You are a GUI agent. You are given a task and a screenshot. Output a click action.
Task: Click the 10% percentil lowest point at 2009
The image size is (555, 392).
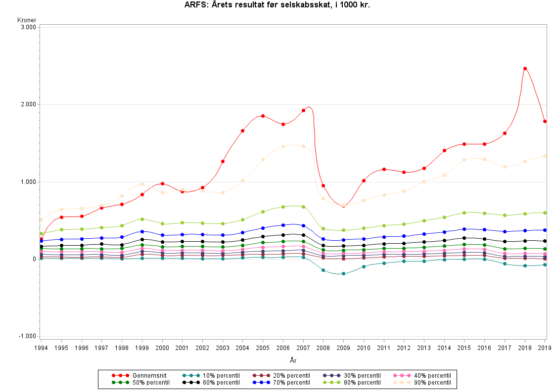tap(343, 273)
